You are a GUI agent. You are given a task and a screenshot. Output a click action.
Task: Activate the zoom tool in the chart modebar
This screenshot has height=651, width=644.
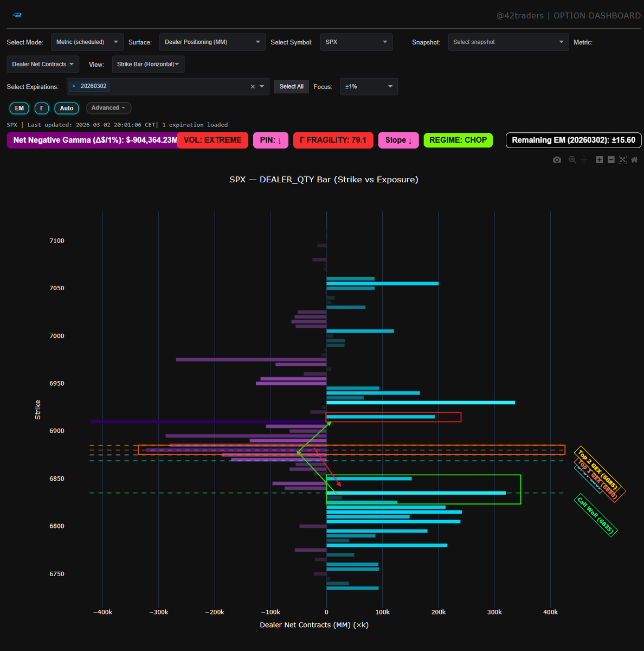(572, 159)
